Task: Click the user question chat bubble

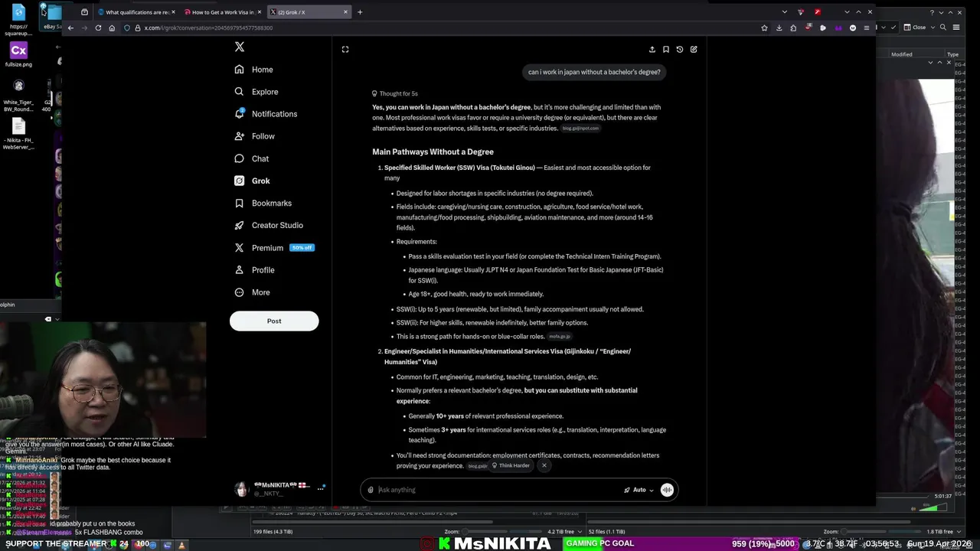Action: coord(594,72)
